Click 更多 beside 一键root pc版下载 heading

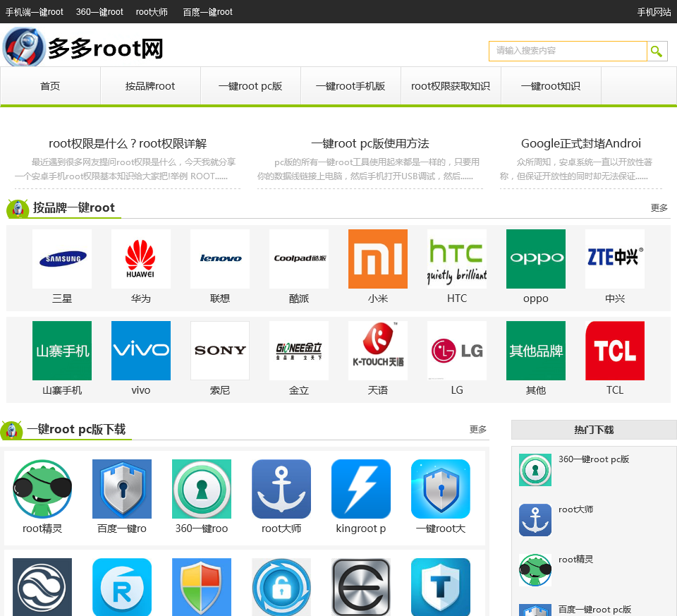pos(478,430)
